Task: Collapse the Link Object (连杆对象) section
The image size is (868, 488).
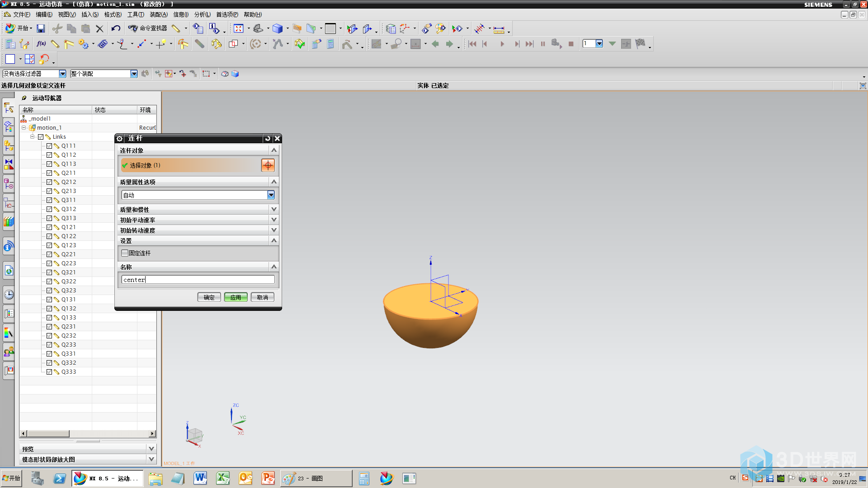Action: [198, 150]
